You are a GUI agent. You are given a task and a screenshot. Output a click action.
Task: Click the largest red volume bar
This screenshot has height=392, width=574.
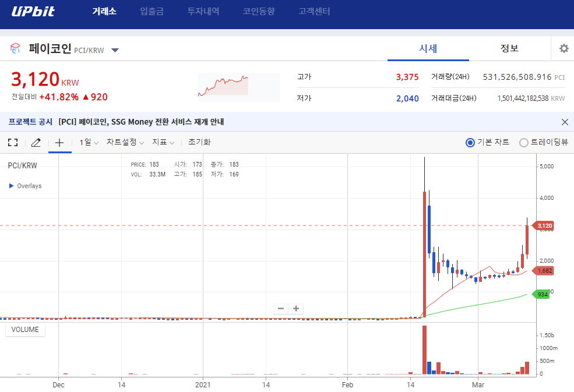[424, 350]
